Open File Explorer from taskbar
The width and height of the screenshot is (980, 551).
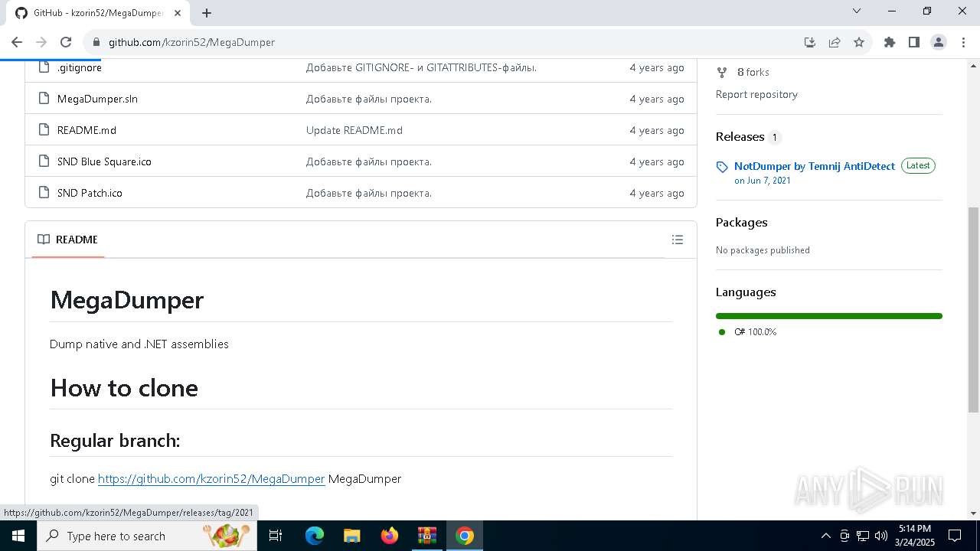tap(351, 536)
